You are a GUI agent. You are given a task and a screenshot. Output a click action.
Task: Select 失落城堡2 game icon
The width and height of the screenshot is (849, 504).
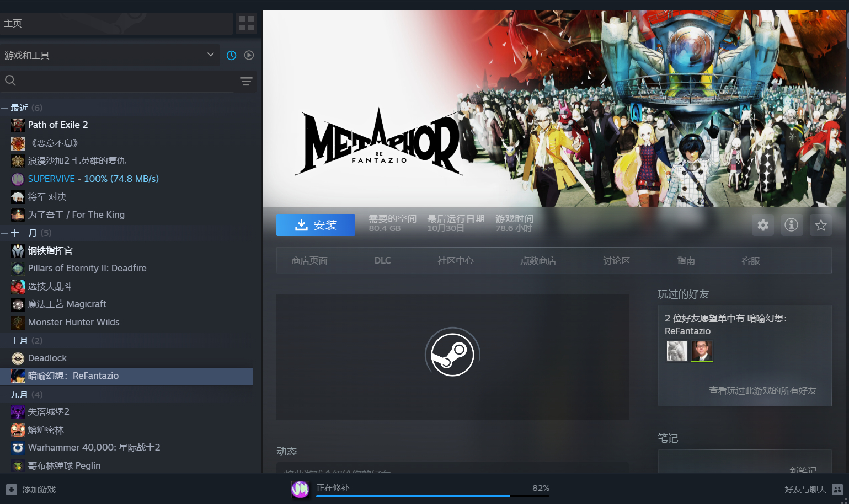point(18,412)
